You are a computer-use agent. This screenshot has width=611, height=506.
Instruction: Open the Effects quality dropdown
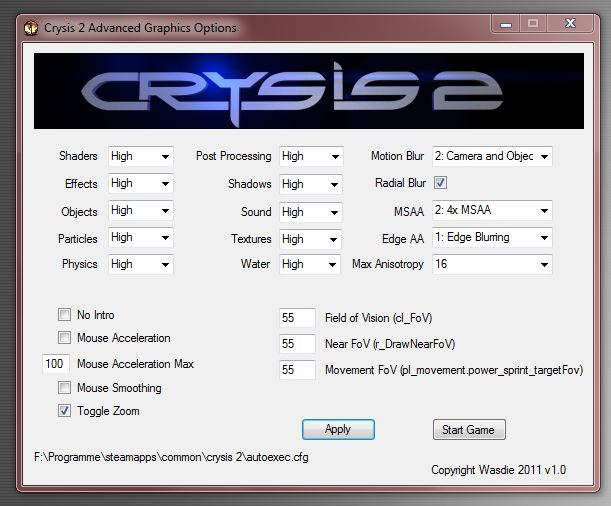coord(140,183)
